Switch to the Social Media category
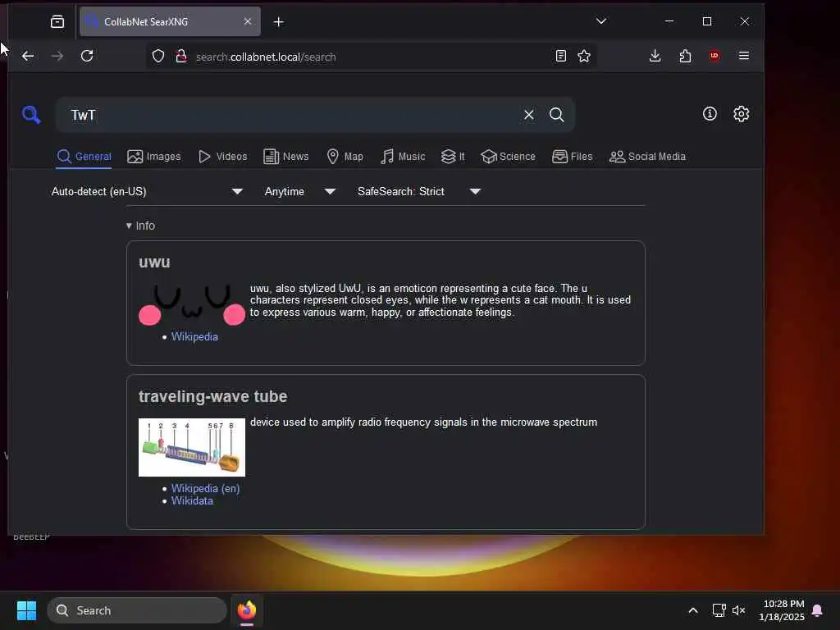 (647, 157)
